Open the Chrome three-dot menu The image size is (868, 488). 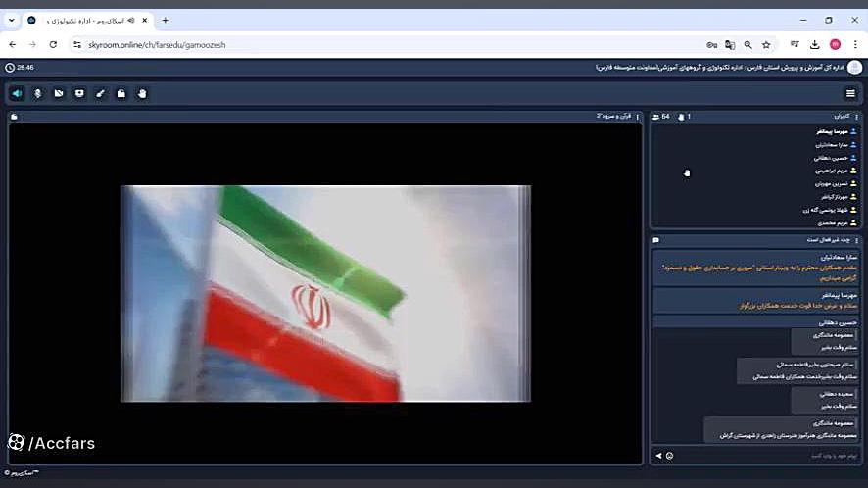coord(855,45)
